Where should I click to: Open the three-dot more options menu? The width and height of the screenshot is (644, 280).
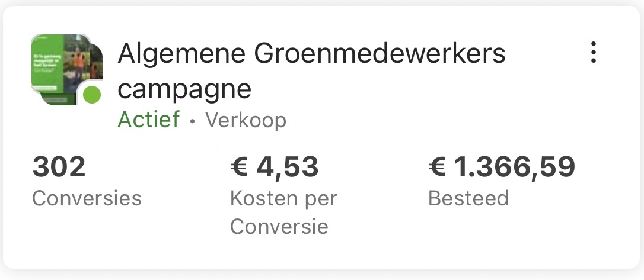(593, 53)
